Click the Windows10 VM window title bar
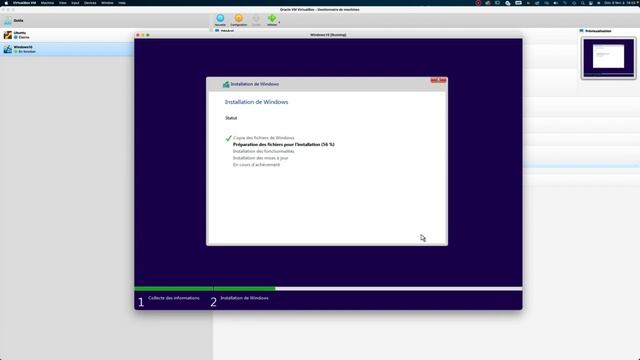 click(328, 35)
